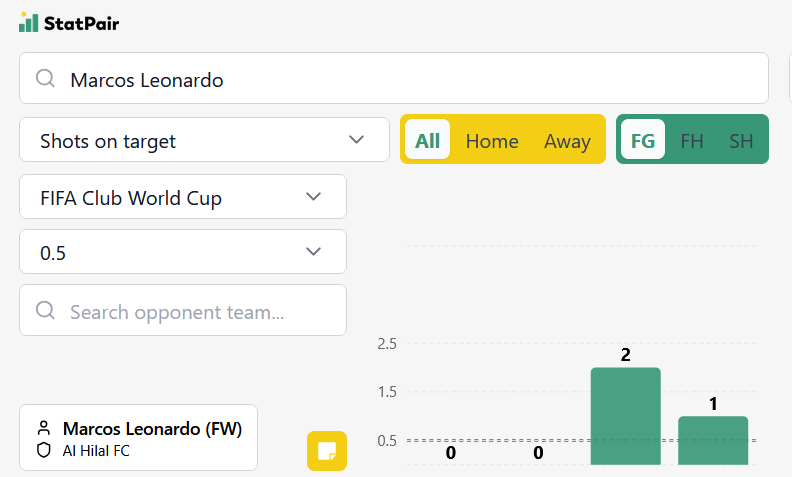Viewport: 792px width, 477px height.
Task: Switch to Away matches filter
Action: coord(567,141)
